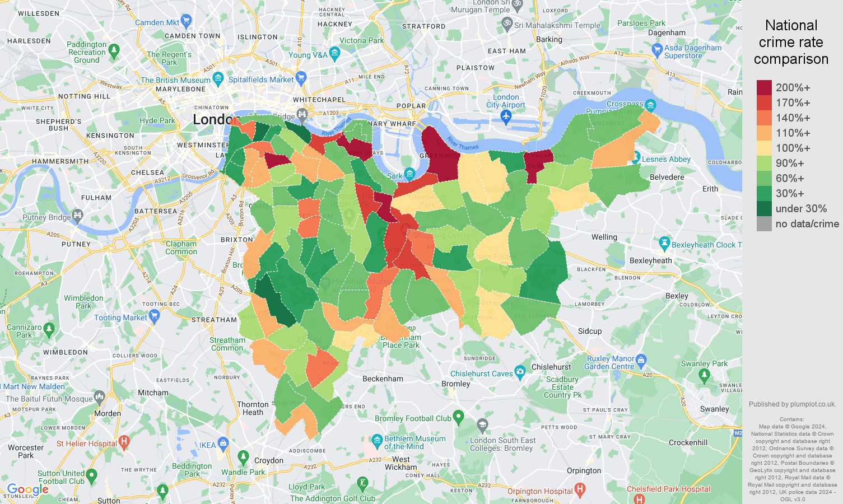843x504 pixels.
Task: Click the 'Croydon' town label
Action: pos(269,460)
